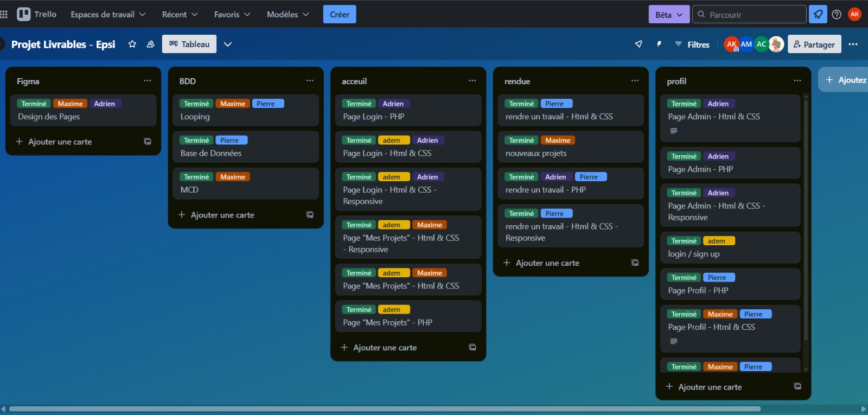Screen dimensions: 868x415
Task: Open the app switcher grid icon
Action: pyautogui.click(x=4, y=14)
